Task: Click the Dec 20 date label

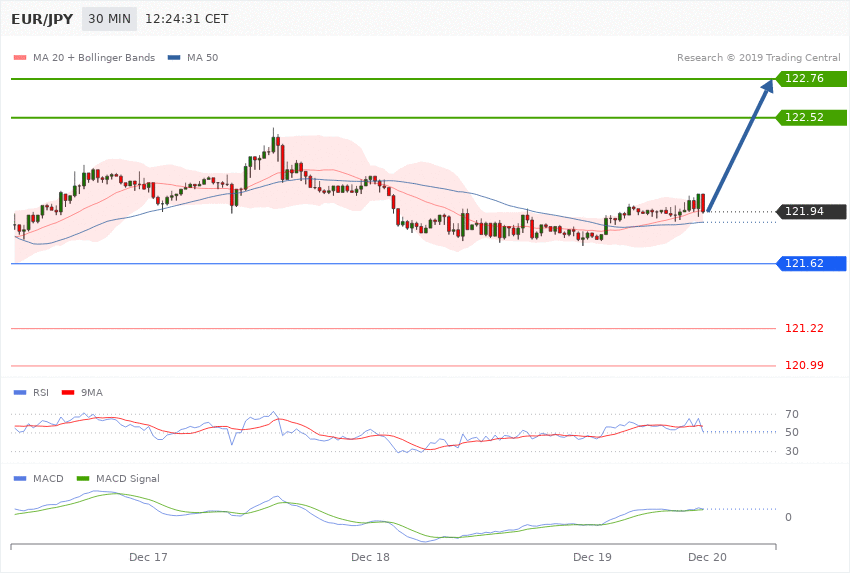Action: point(707,558)
